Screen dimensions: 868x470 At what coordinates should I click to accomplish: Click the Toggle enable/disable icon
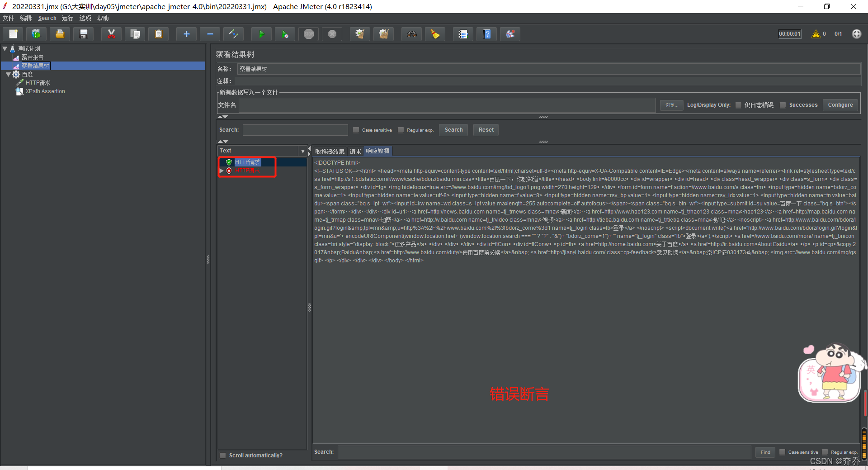(234, 34)
